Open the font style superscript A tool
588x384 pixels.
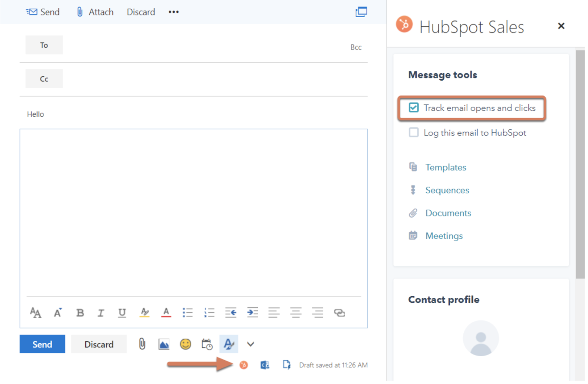(x=58, y=313)
